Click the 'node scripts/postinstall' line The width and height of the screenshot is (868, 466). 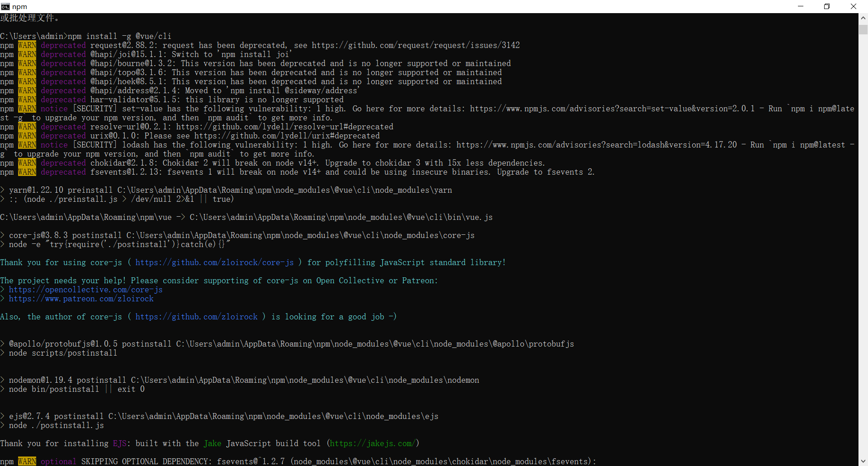pos(59,353)
